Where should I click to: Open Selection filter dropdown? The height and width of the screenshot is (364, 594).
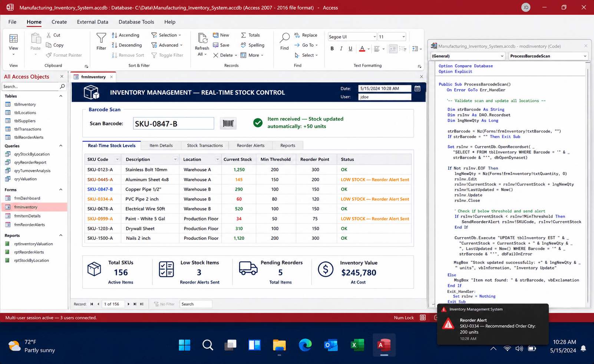[166, 35]
